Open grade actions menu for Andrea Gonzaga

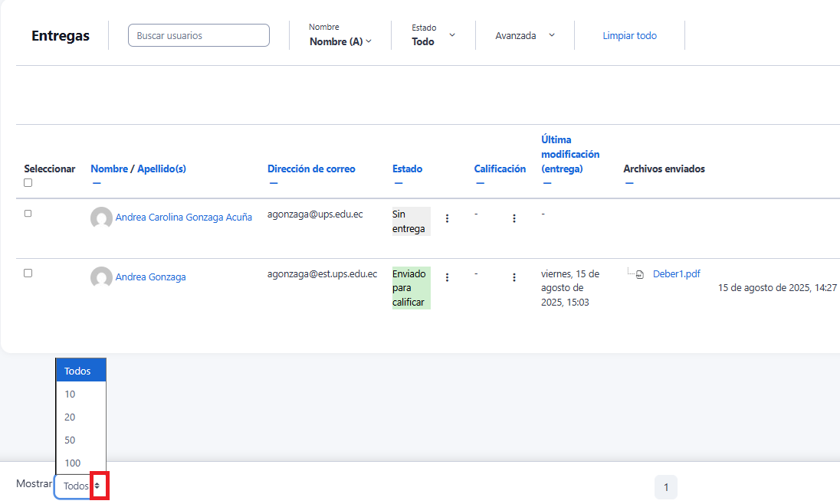pyautogui.click(x=514, y=277)
